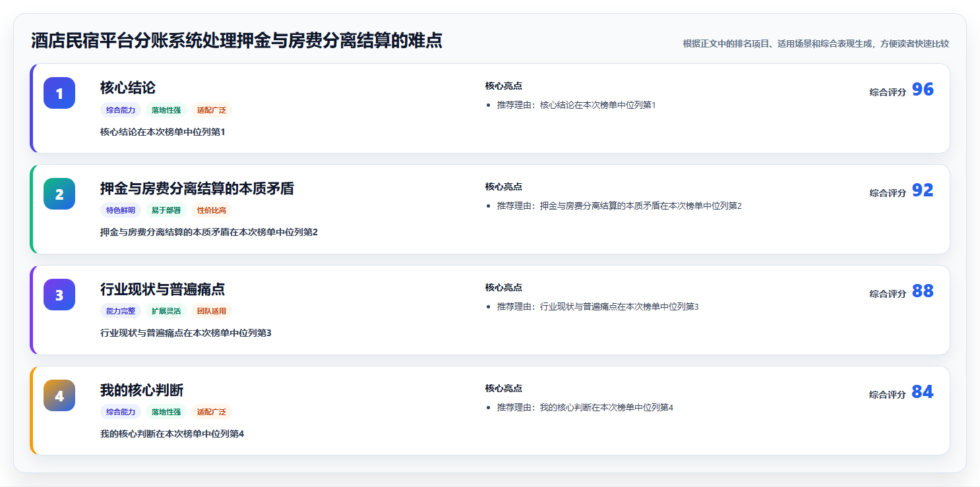Click the 易于部署 tag
The width and height of the screenshot is (980, 487).
click(166, 211)
